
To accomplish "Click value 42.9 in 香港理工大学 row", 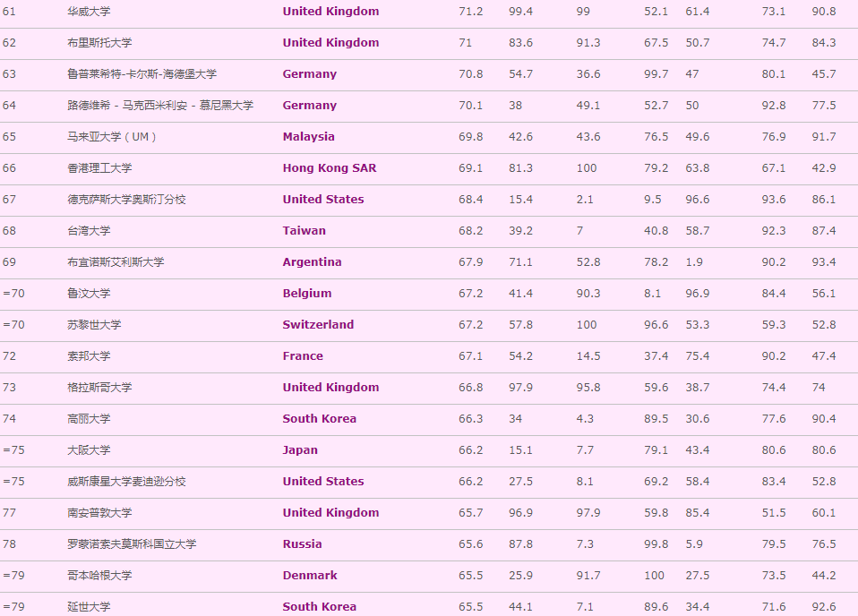I will [824, 168].
